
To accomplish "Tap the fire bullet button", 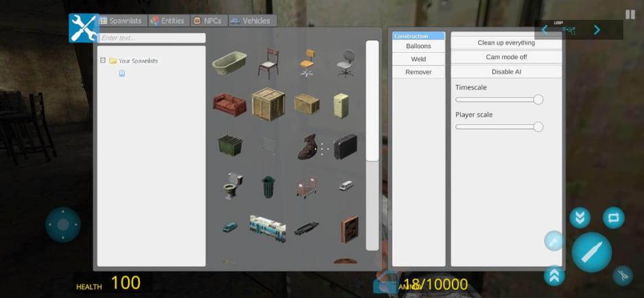I will click(x=591, y=253).
